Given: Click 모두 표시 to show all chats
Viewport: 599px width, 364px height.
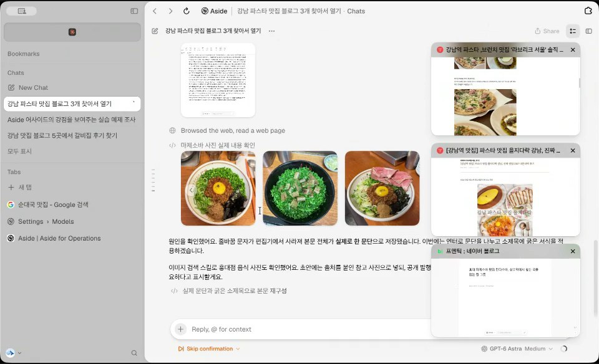Looking at the screenshot, I should 19,151.
